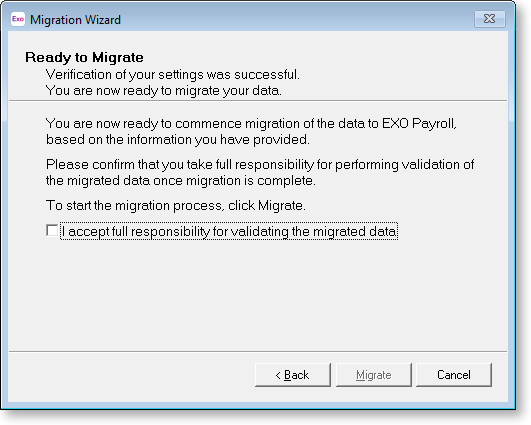Click the 'Ready to Migrate' heading
The image size is (531, 425).
84,57
